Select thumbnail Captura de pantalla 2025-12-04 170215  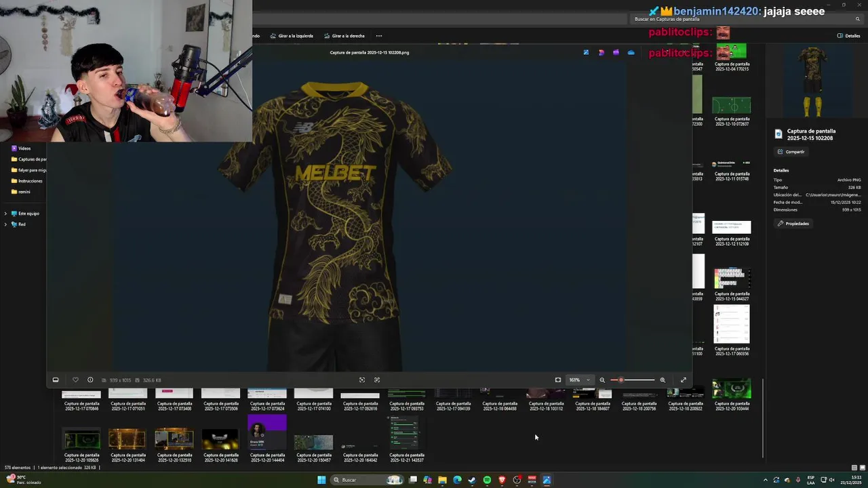pos(731,58)
